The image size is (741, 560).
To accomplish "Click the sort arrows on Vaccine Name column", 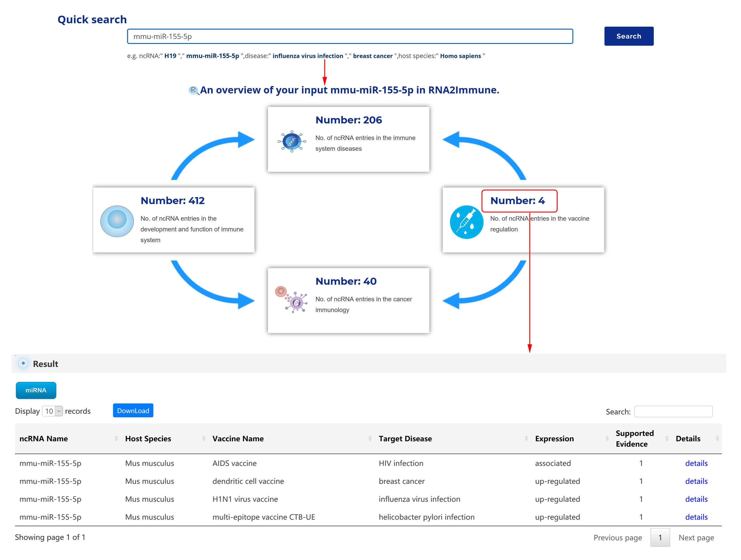I will (370, 438).
